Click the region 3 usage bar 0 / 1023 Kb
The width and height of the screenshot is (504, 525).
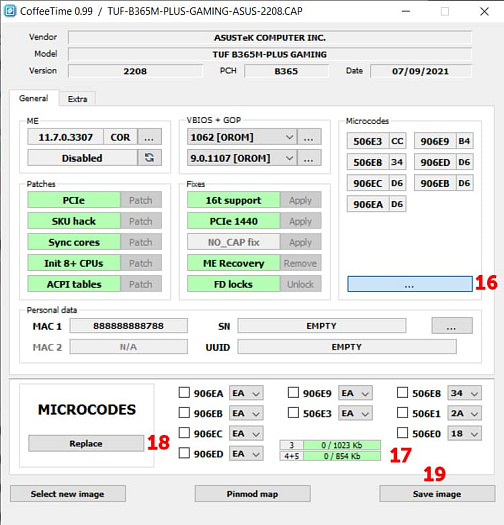[x=342, y=445]
